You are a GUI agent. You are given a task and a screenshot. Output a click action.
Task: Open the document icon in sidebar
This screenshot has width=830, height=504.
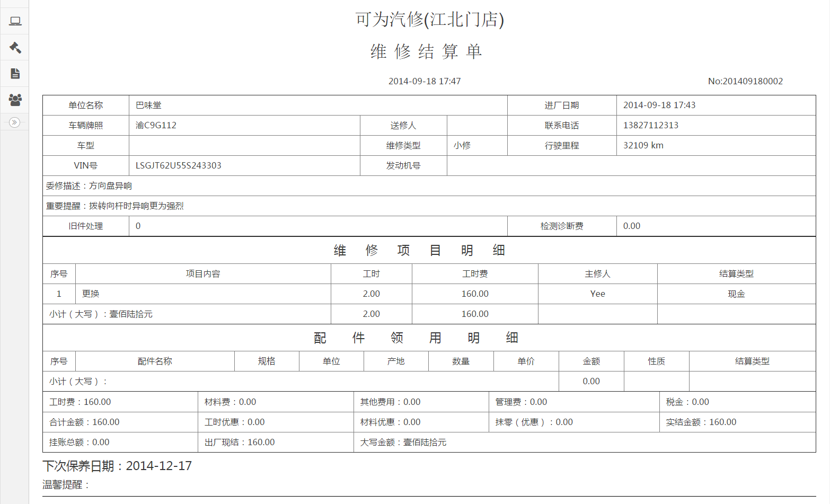point(15,74)
